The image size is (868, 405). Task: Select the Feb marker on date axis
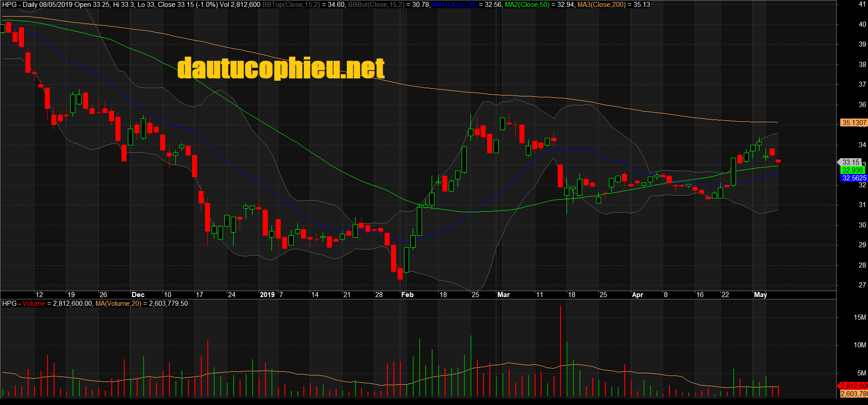pyautogui.click(x=407, y=295)
